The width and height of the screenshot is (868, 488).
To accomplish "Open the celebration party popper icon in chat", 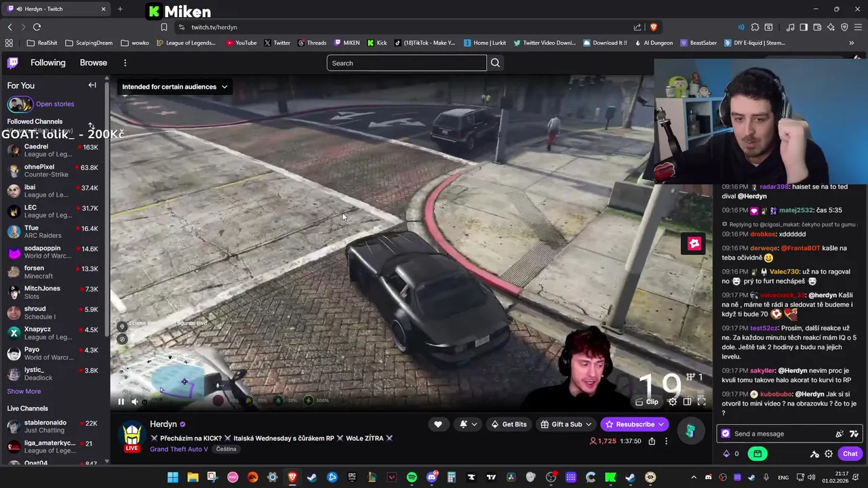I will pyautogui.click(x=840, y=434).
